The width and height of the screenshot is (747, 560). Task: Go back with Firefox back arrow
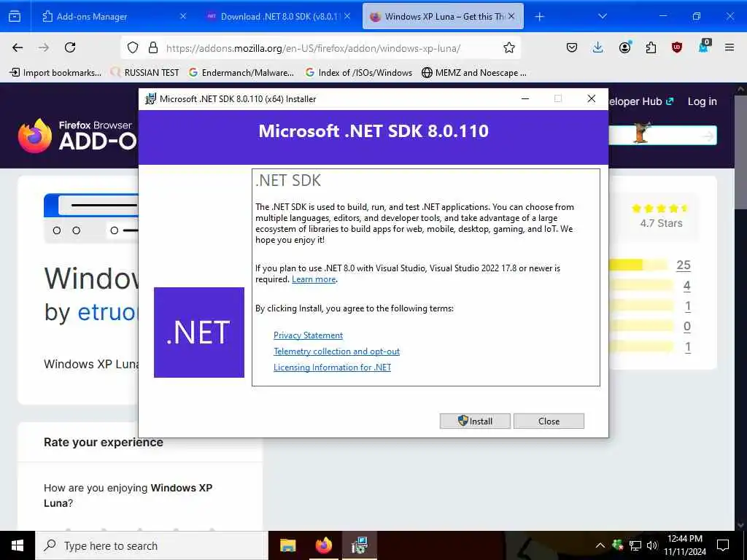point(18,47)
